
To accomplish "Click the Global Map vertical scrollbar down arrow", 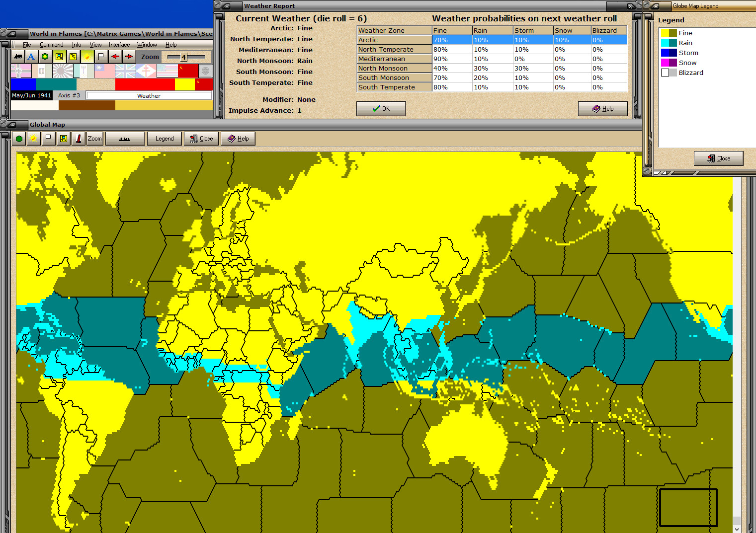I will [737, 529].
